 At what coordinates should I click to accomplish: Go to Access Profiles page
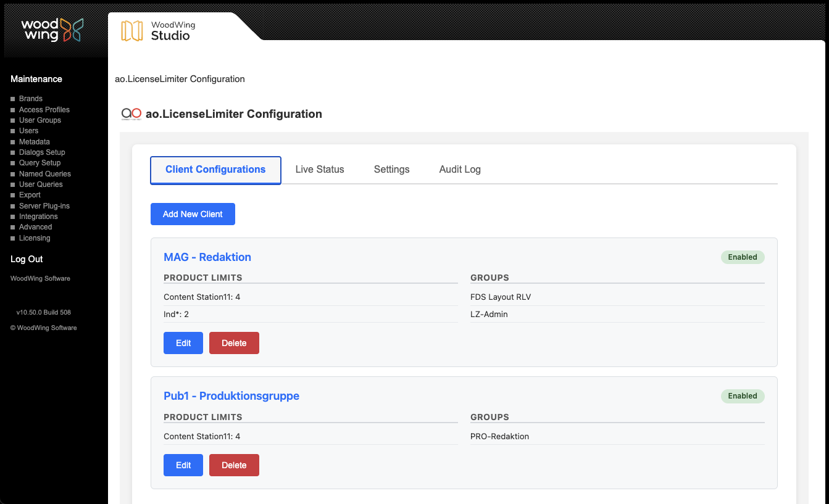point(44,110)
